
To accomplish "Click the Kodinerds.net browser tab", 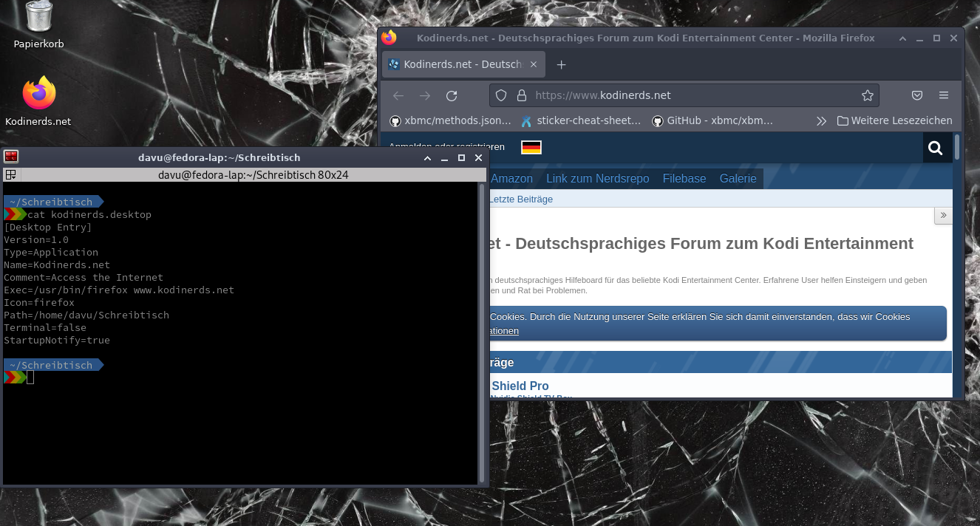I will pos(463,64).
